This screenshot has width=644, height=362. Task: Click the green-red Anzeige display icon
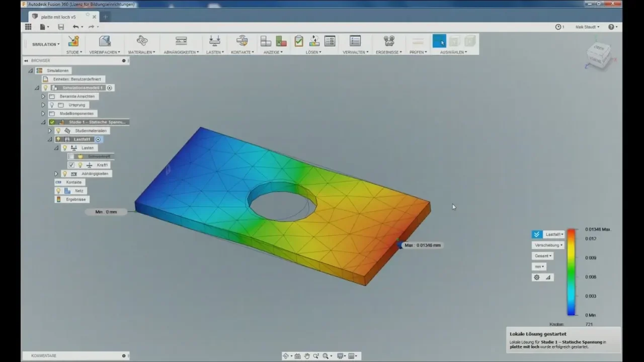point(281,41)
